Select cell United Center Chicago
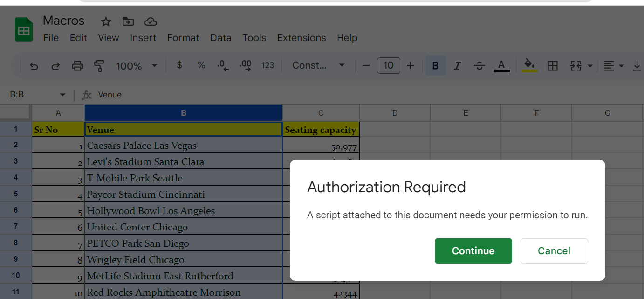 pos(184,227)
